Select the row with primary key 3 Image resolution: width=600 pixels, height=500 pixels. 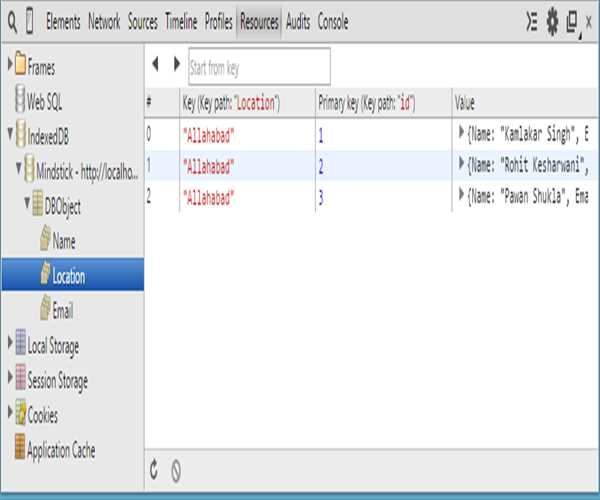point(321,197)
